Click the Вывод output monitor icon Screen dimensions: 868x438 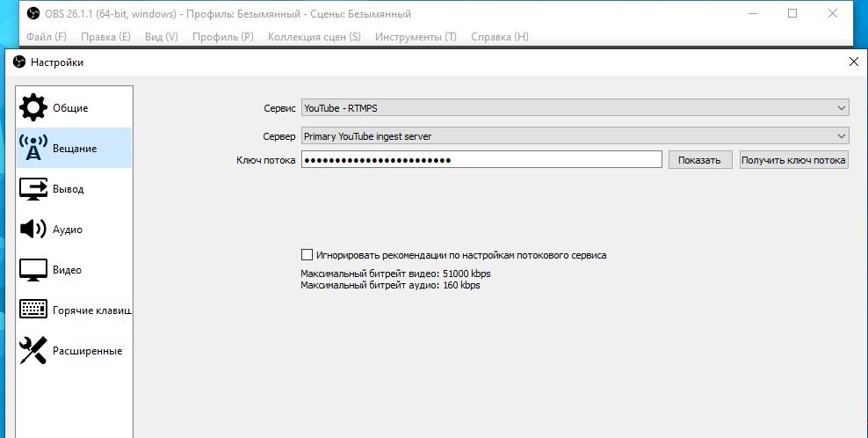pos(33,188)
